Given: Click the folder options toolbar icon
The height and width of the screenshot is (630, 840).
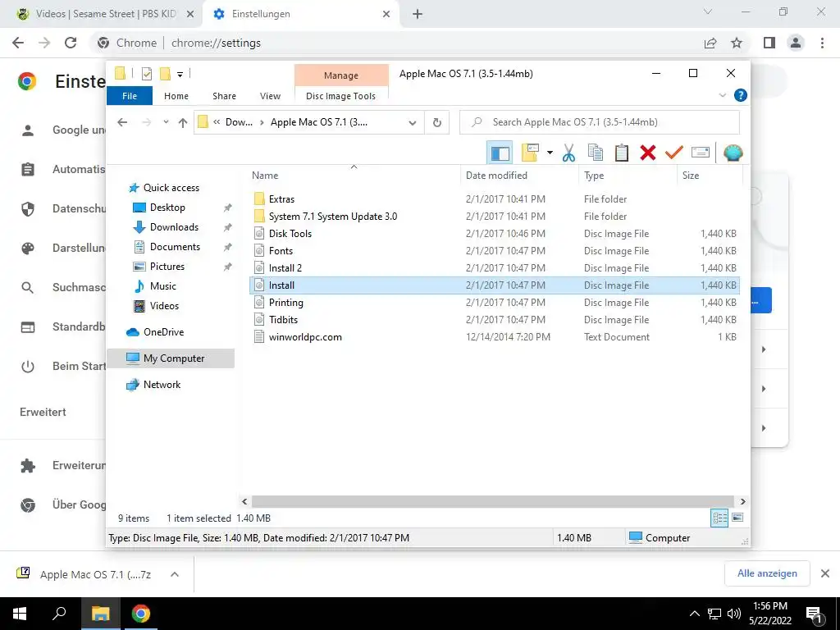Looking at the screenshot, I should click(x=530, y=153).
